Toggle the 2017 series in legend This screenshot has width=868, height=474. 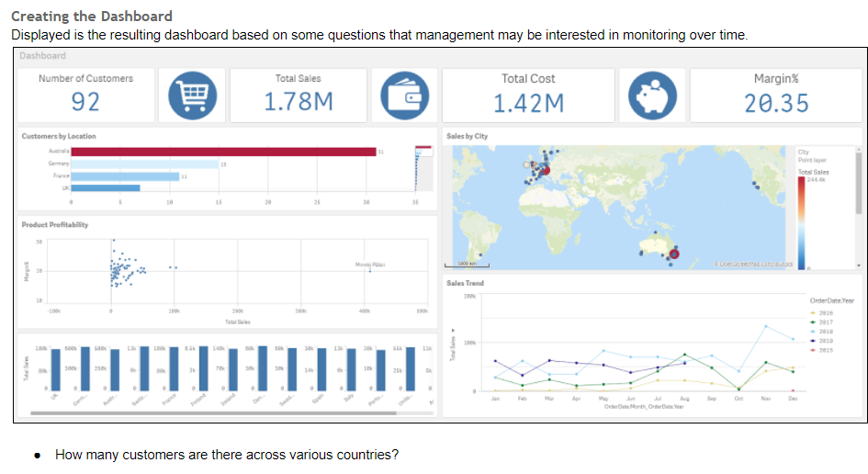(823, 322)
